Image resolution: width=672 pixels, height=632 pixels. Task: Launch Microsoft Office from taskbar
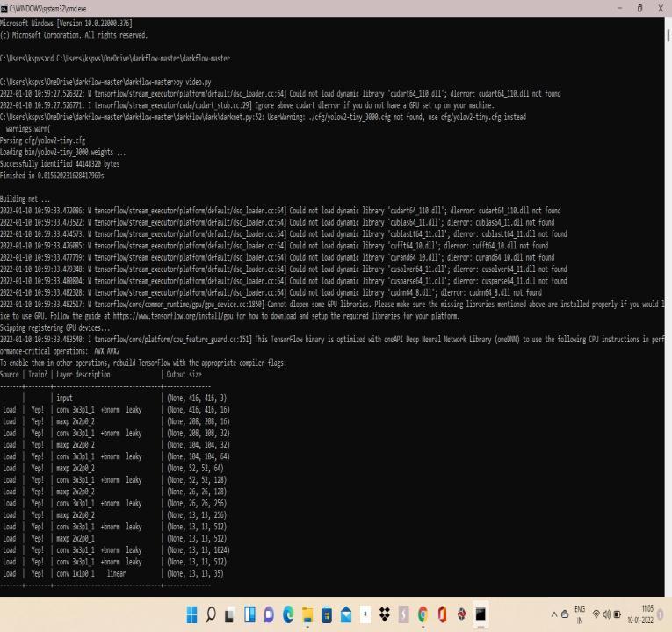click(442, 614)
